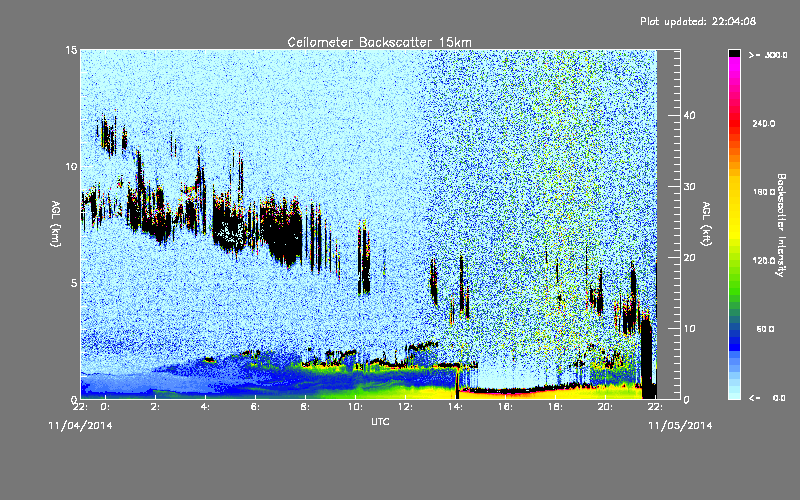Select the 'UTC' x-axis label

click(x=380, y=421)
